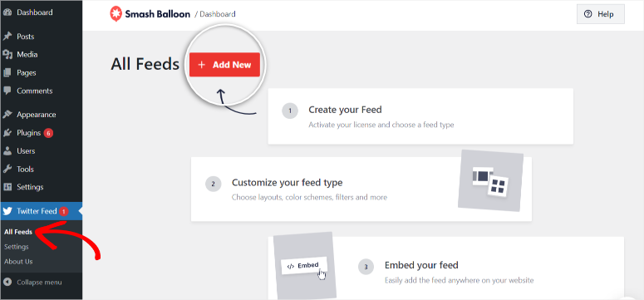Click the Pages icon in sidebar

[x=7, y=73]
